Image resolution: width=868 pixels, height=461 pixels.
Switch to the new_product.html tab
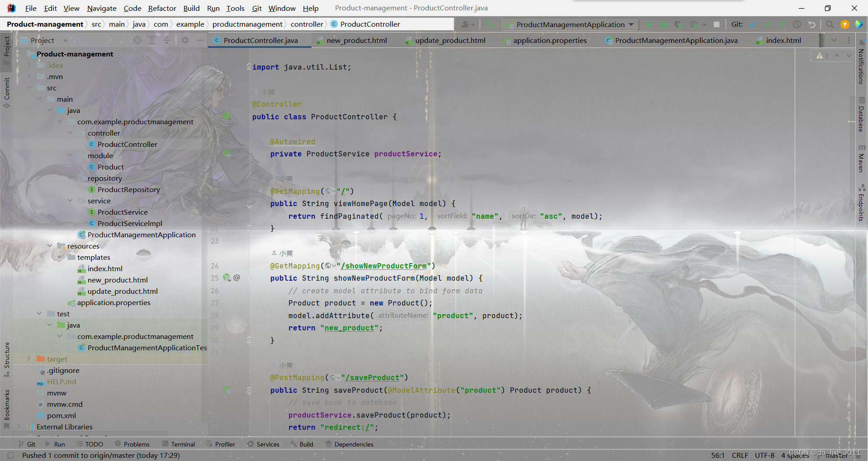[x=352, y=40]
